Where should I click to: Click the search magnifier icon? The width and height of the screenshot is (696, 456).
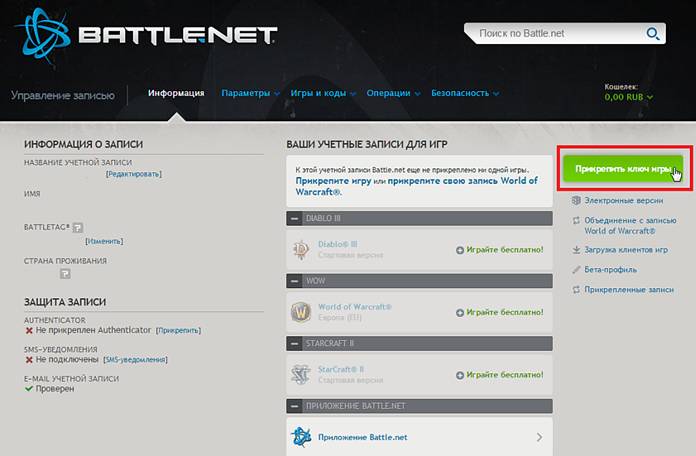[652, 33]
